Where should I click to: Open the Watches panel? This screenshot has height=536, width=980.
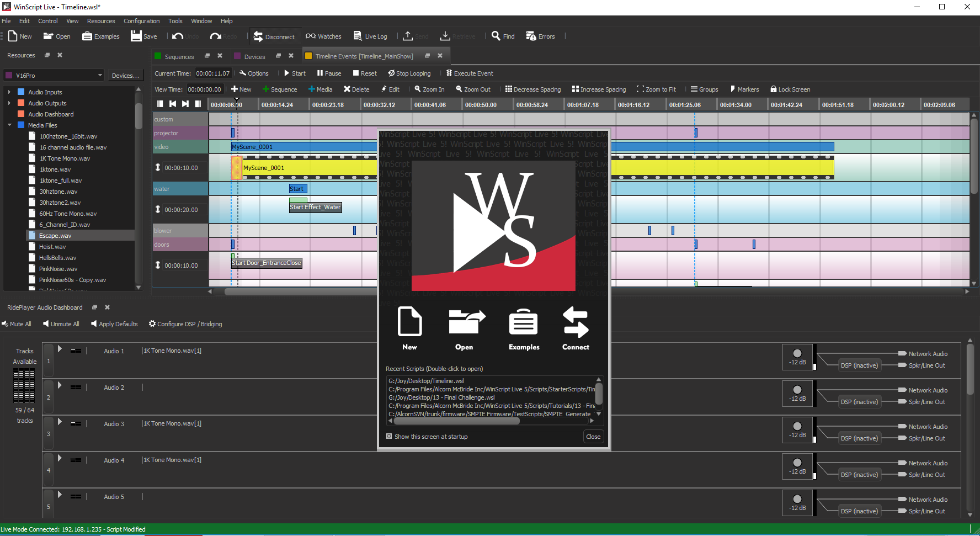tap(323, 36)
